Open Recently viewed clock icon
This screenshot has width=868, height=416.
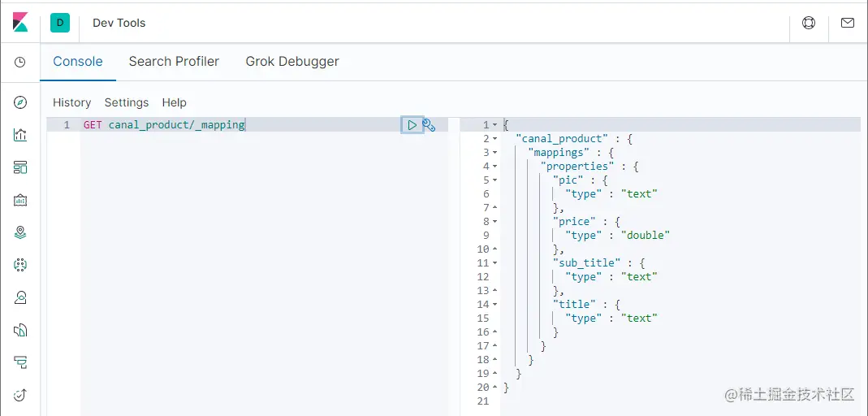pyautogui.click(x=20, y=62)
